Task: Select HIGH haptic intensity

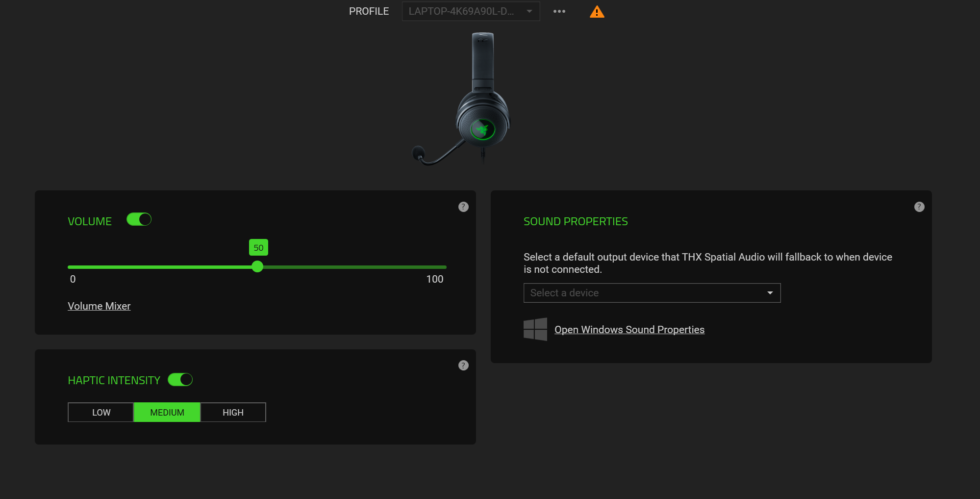Action: click(x=233, y=413)
